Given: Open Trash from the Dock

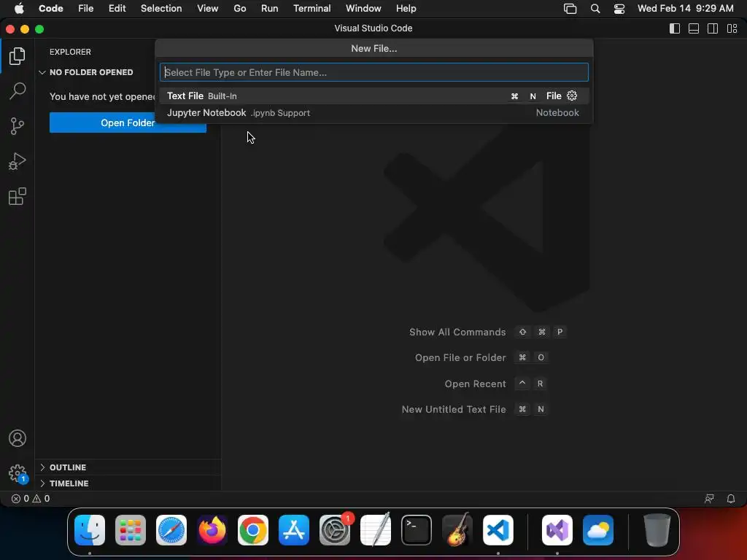Looking at the screenshot, I should 657,530.
